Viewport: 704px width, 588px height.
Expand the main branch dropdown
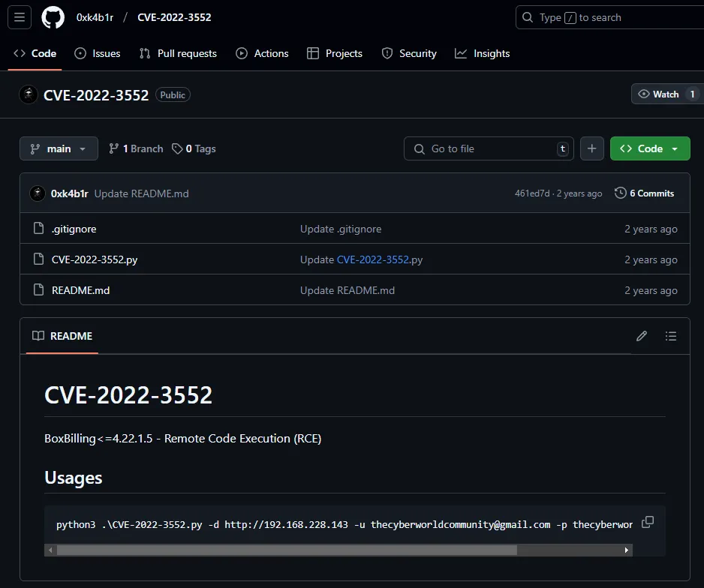tap(59, 148)
